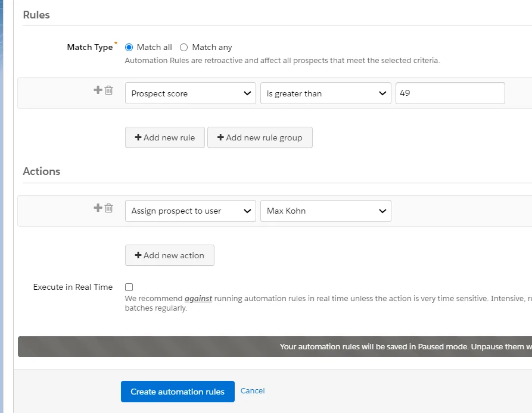Delete the Prospect score rule using trash icon
Screen dimensions: 532x413
click(x=108, y=90)
